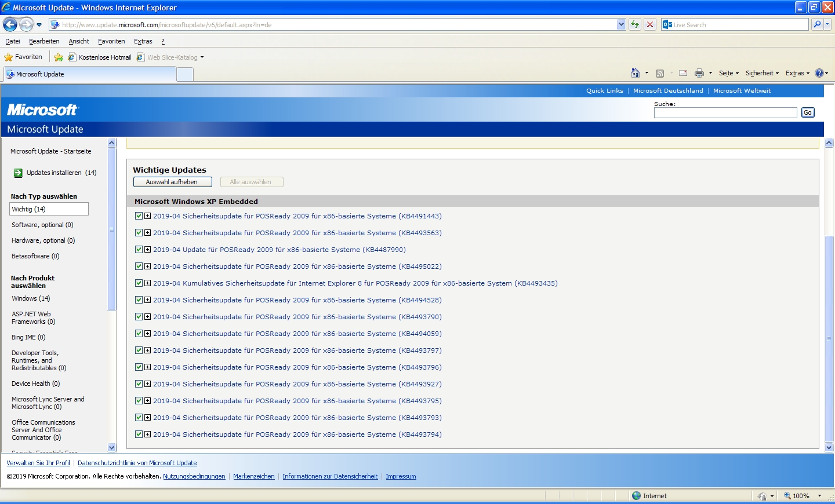835x504 pixels.
Task: Open the Extras menu in menu bar
Action: (143, 41)
